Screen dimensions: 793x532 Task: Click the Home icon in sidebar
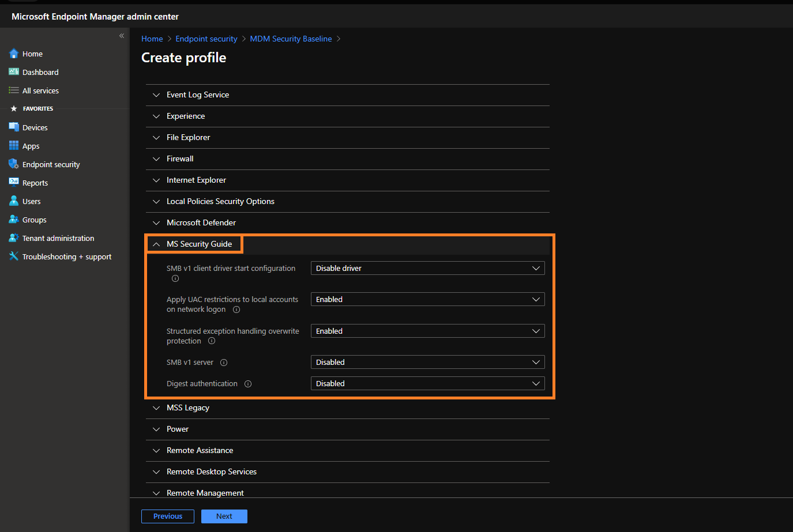coord(14,54)
